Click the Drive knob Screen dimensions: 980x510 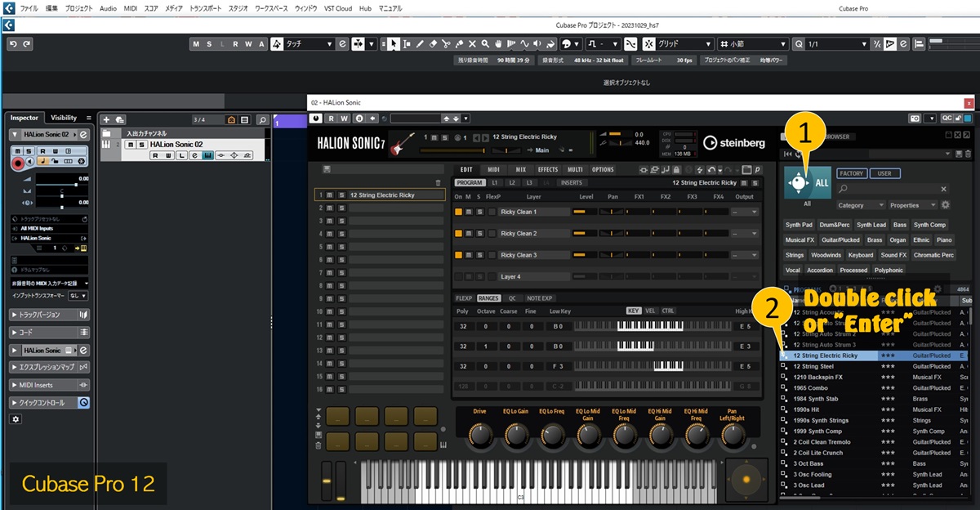[479, 434]
